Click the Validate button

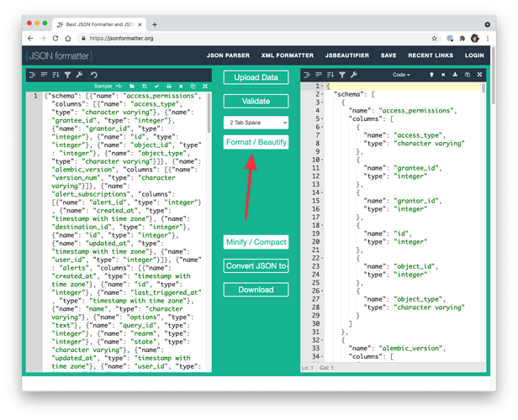256,101
